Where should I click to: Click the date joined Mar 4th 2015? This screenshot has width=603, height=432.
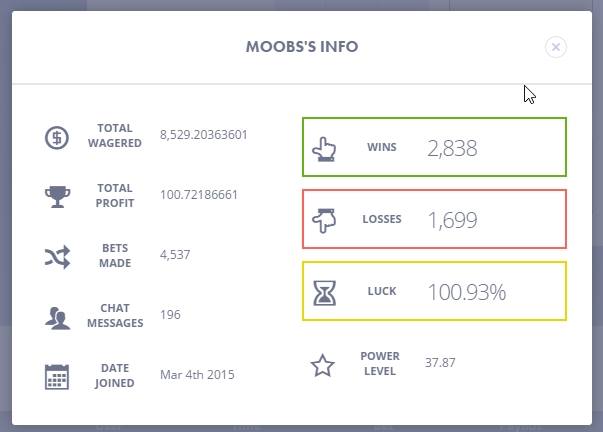197,375
